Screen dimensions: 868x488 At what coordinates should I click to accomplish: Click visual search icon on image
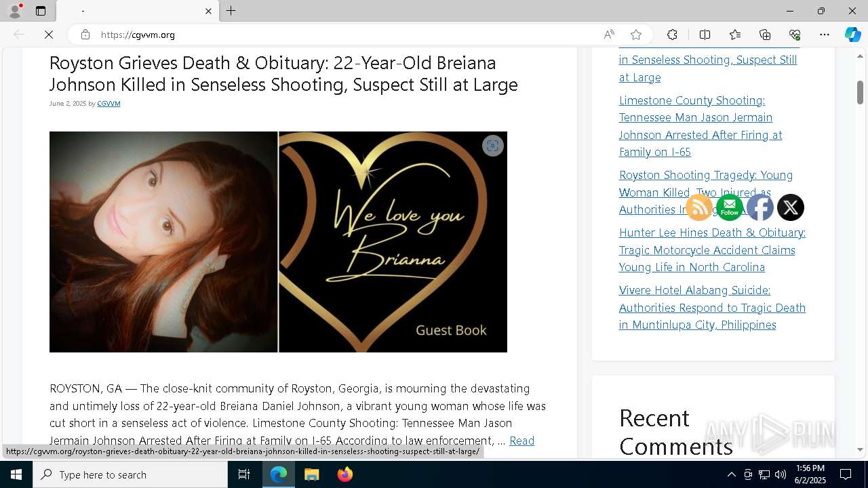[493, 146]
